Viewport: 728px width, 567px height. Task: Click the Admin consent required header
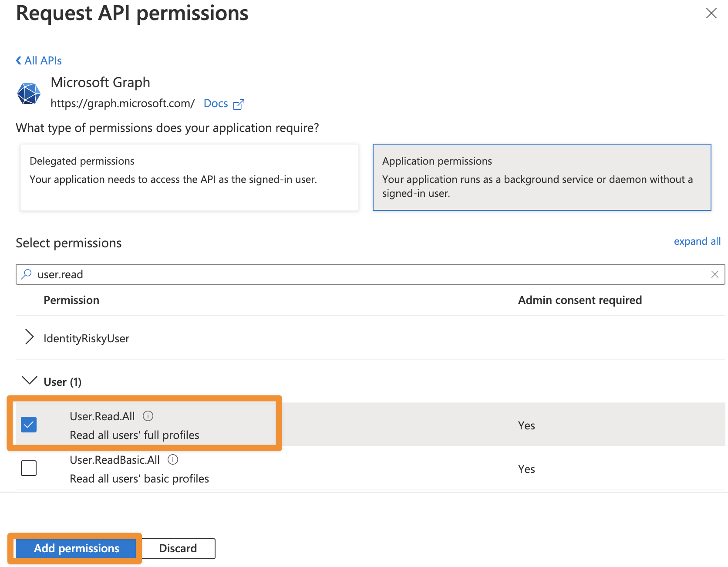click(x=580, y=300)
